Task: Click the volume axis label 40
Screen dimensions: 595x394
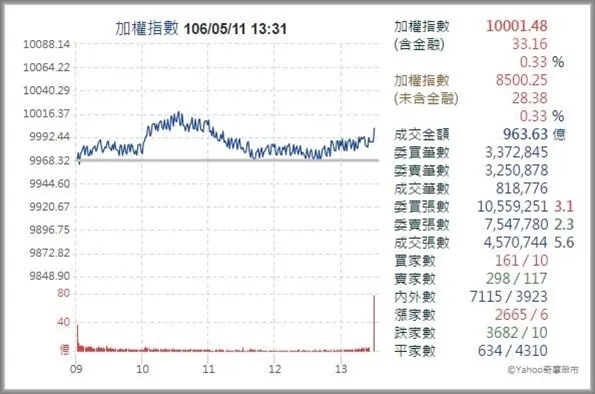Action: pos(64,322)
